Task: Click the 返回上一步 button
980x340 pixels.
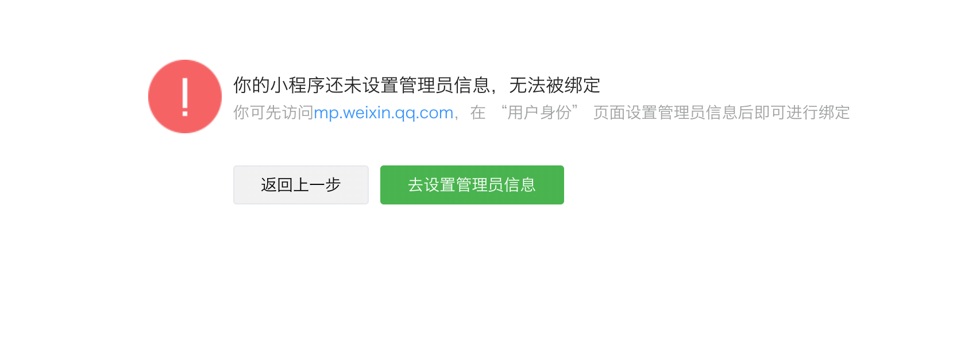Action: [x=301, y=185]
